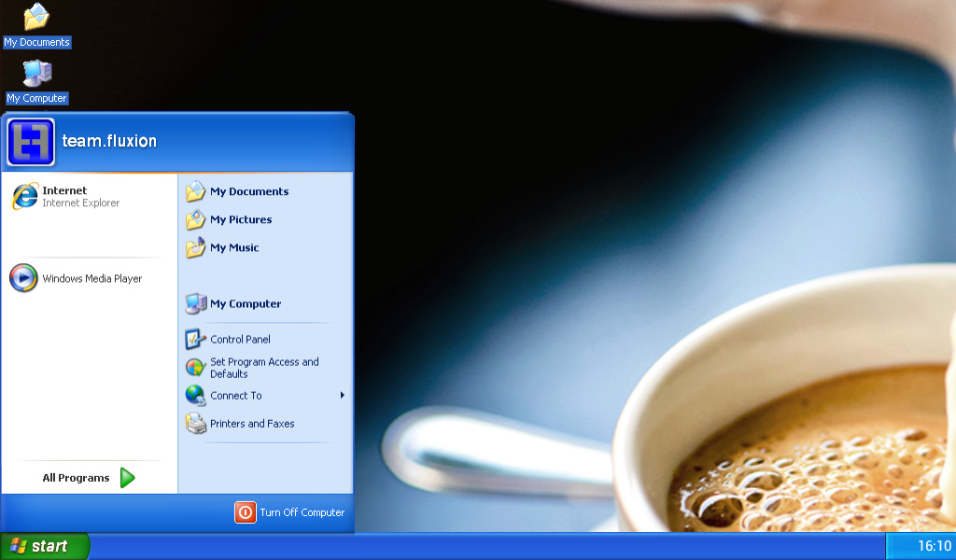Image resolution: width=956 pixels, height=560 pixels.
Task: Select My Documents from the Start menu
Action: [x=247, y=191]
